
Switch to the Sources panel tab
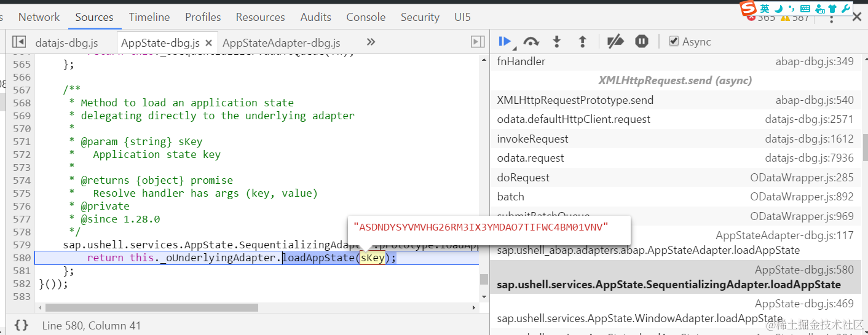point(94,17)
